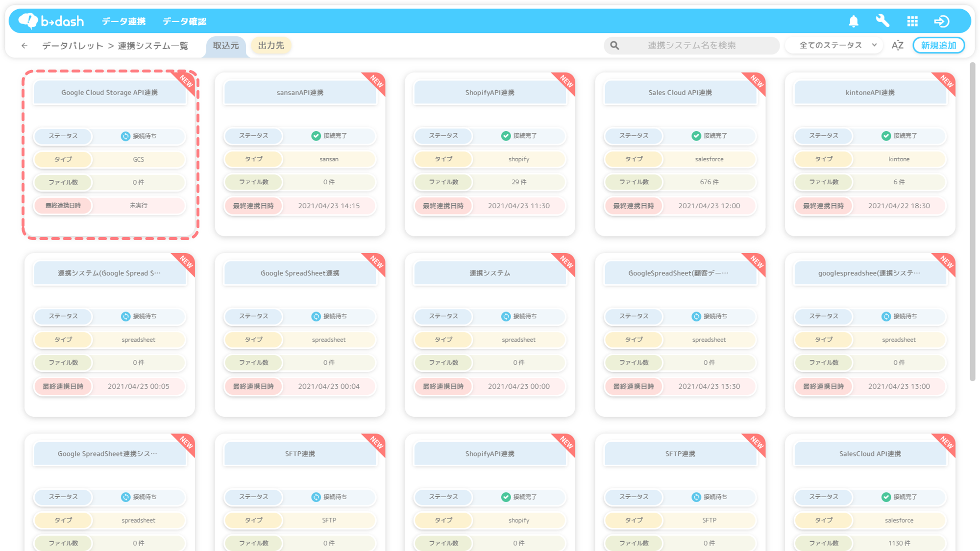Click date 2021/04/23 11:30

(519, 206)
